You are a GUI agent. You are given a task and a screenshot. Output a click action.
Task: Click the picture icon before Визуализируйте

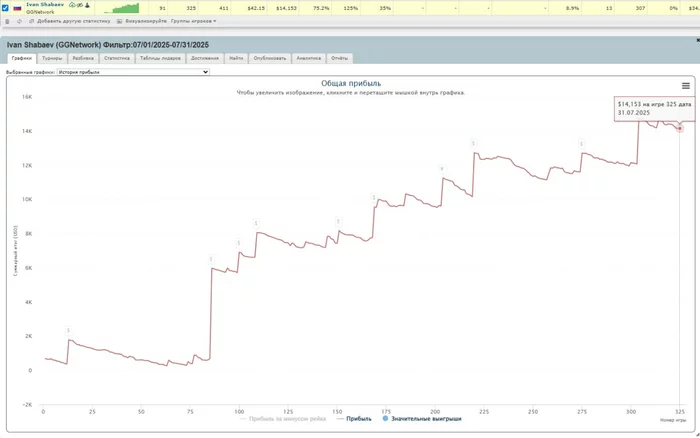pos(119,21)
